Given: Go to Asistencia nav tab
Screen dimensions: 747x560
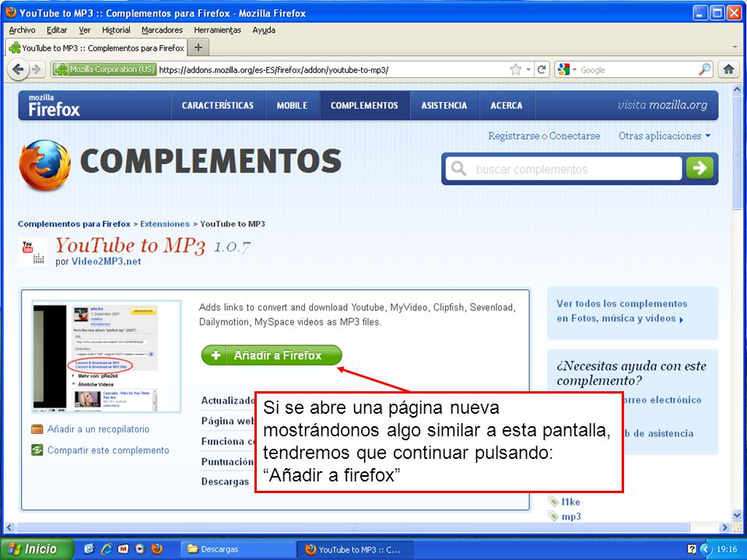Looking at the screenshot, I should coord(444,105).
